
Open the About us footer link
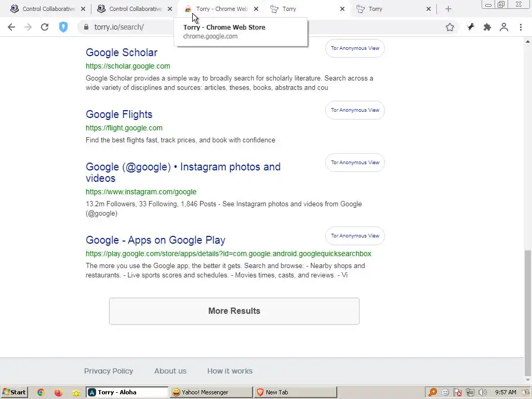170,371
